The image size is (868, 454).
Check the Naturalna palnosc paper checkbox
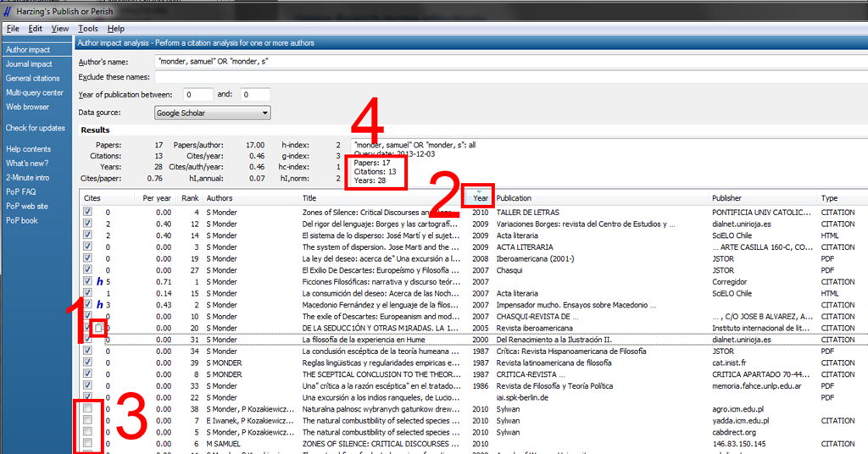pyautogui.click(x=88, y=408)
